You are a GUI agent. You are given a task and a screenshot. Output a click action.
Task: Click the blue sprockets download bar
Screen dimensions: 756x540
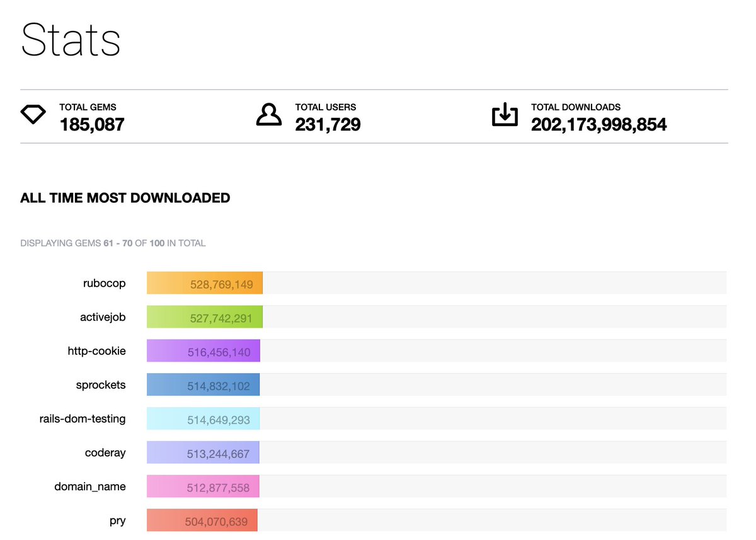click(x=203, y=385)
